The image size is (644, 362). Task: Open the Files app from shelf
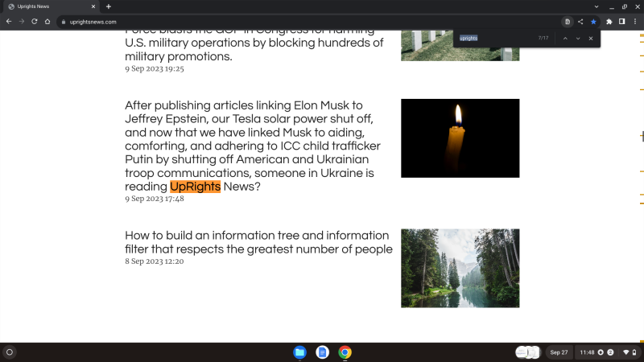299,352
